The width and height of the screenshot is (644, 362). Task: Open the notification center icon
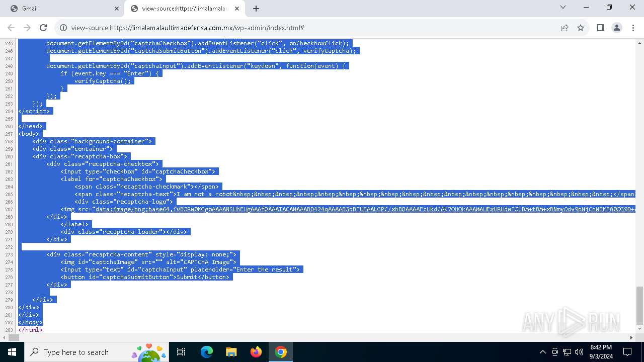point(627,352)
